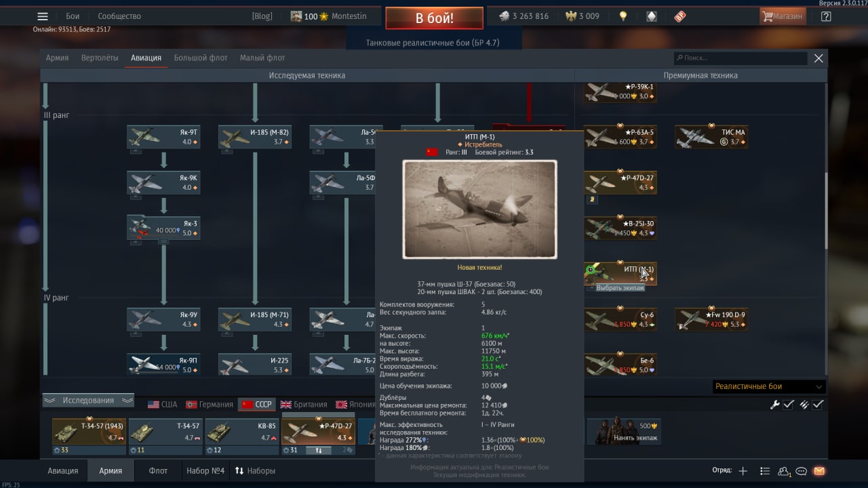Select the И-185 (М-82) aircraft card
Image resolution: width=868 pixels, height=488 pixels.
255,137
